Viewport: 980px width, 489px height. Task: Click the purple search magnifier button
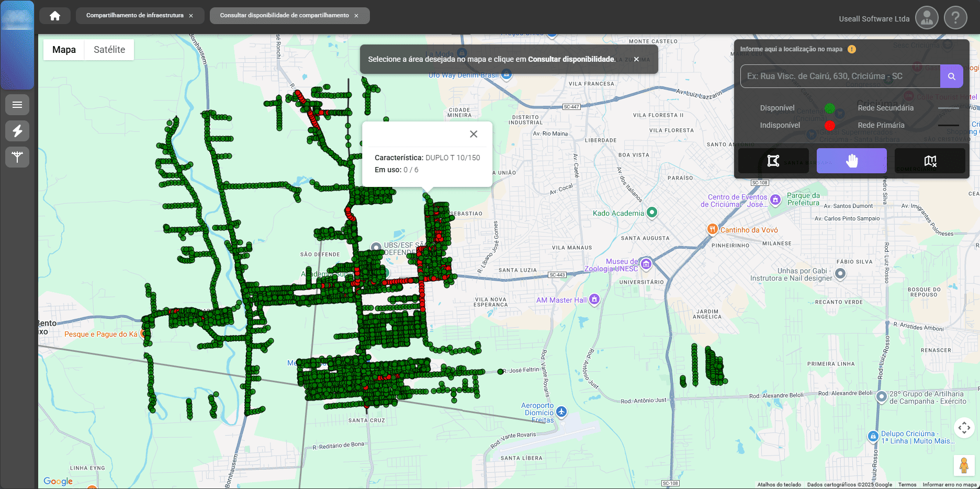tap(951, 76)
